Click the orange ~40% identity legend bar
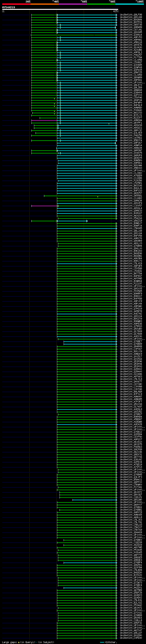Viewport: 146px width, 644px height. click(45, 4)
